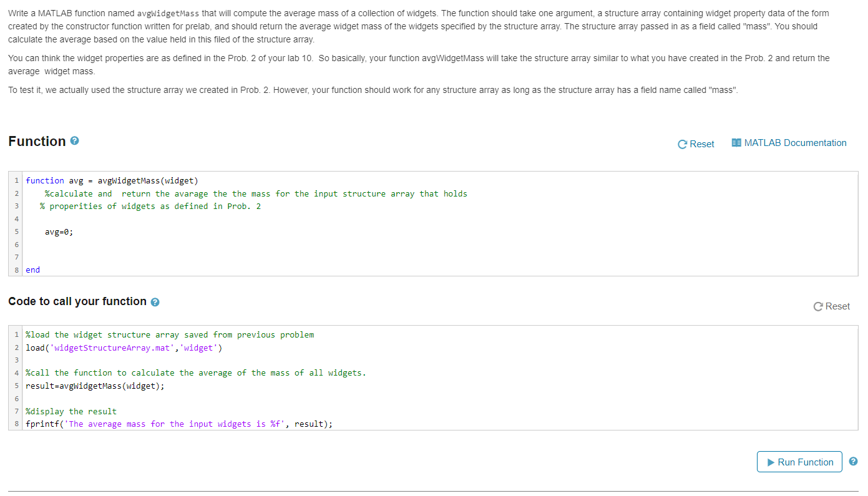The height and width of the screenshot is (496, 868).
Task: Reset the Code to call your function editor
Action: [x=832, y=306]
